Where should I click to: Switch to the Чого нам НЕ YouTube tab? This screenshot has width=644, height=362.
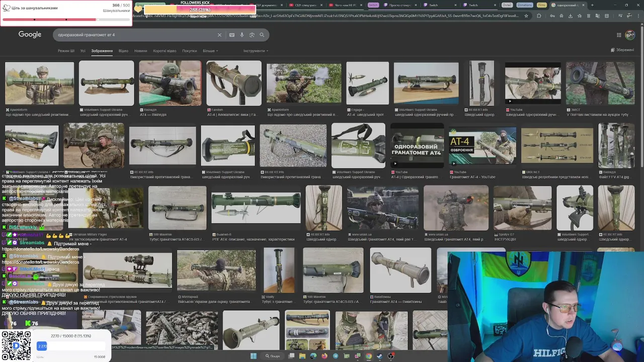point(346,5)
